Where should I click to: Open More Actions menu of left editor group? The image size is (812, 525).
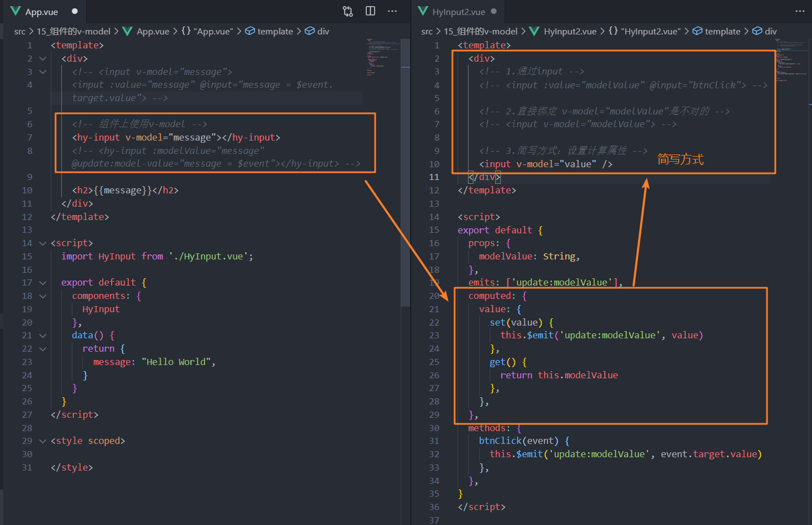(x=392, y=11)
